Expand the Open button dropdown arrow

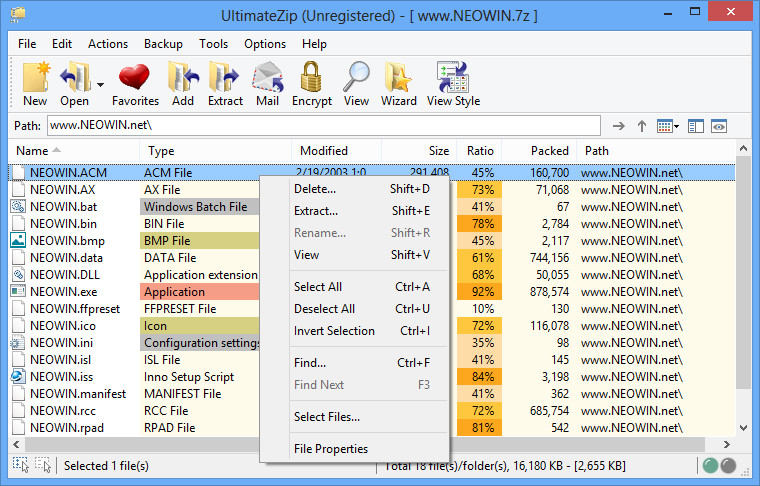click(x=100, y=85)
